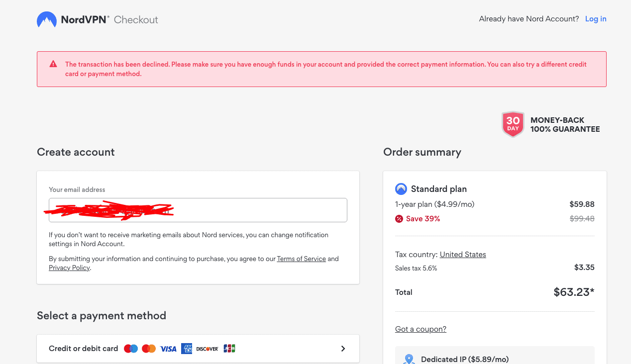Click the Mastercard logo
This screenshot has width=631, height=364.
[149, 349]
